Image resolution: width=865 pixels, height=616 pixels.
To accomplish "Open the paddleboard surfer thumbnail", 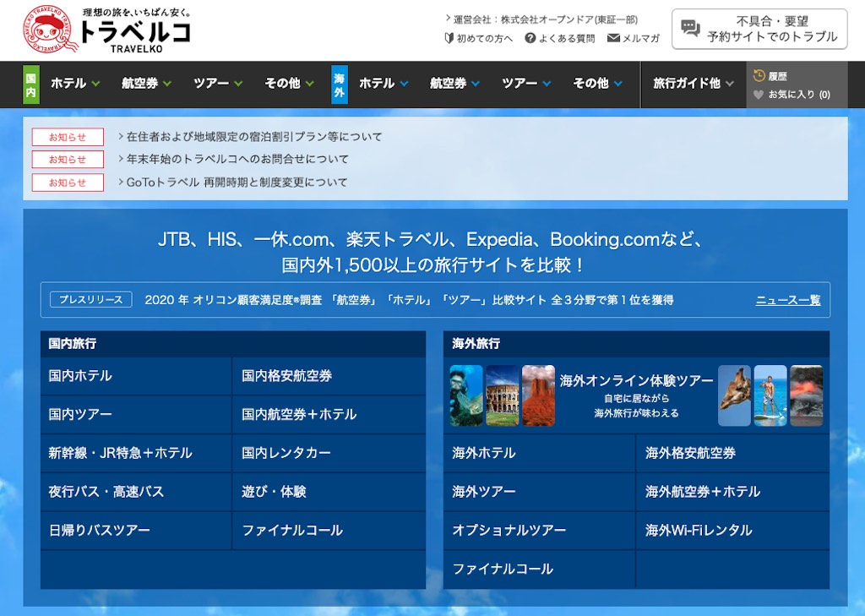I will pos(770,395).
